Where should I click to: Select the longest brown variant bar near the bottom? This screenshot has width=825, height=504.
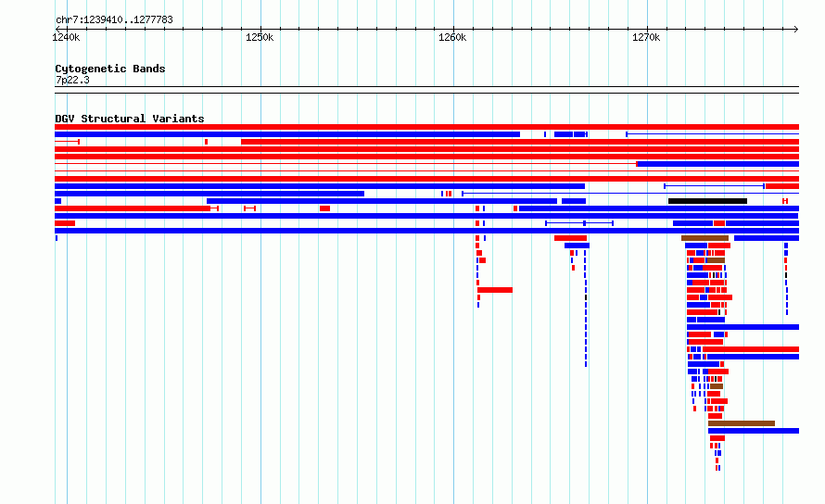pyautogui.click(x=742, y=423)
